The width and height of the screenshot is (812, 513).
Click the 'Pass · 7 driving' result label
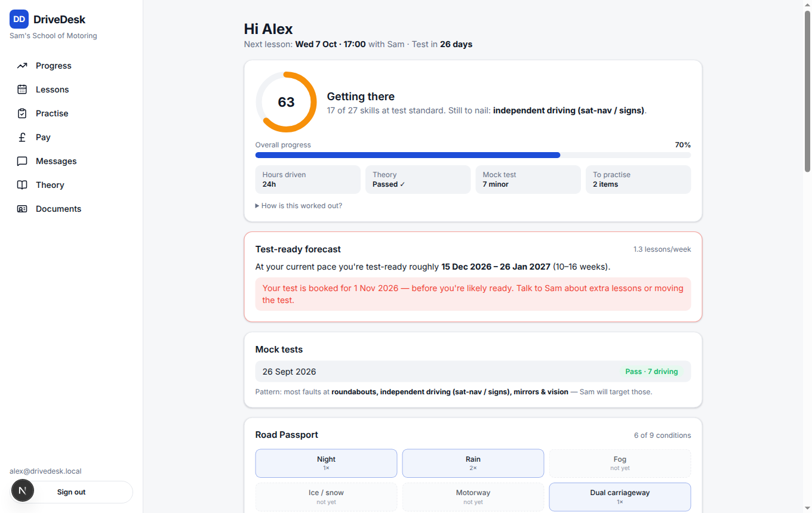click(651, 372)
